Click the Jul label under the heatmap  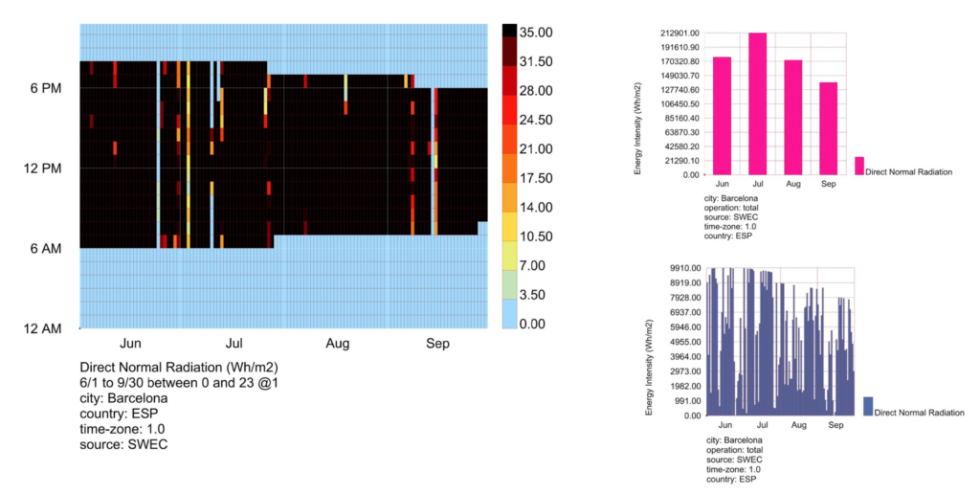[234, 343]
